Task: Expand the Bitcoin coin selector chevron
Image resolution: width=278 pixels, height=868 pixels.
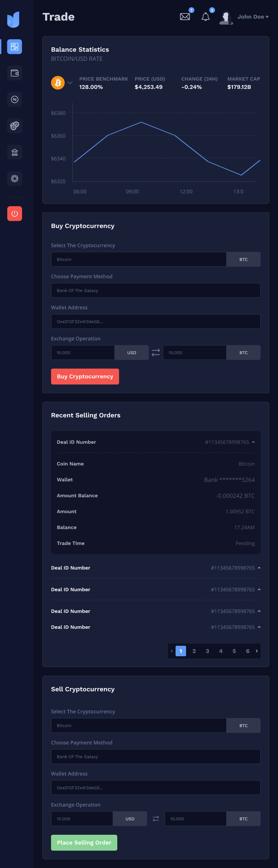Action: (70, 83)
